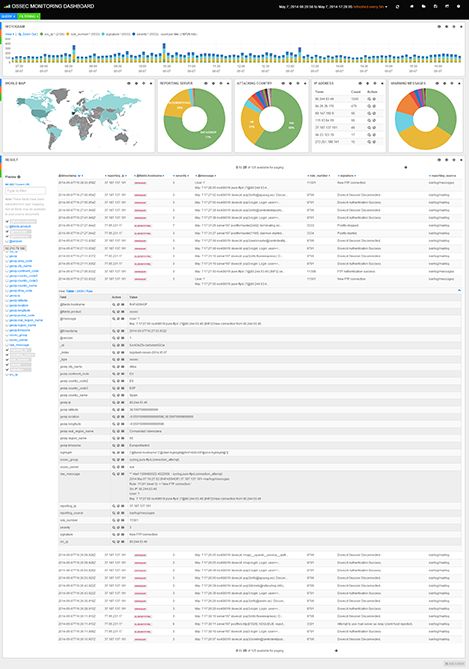Click dark blue severity legend dot
The width and height of the screenshot is (470, 669).
pos(133,34)
